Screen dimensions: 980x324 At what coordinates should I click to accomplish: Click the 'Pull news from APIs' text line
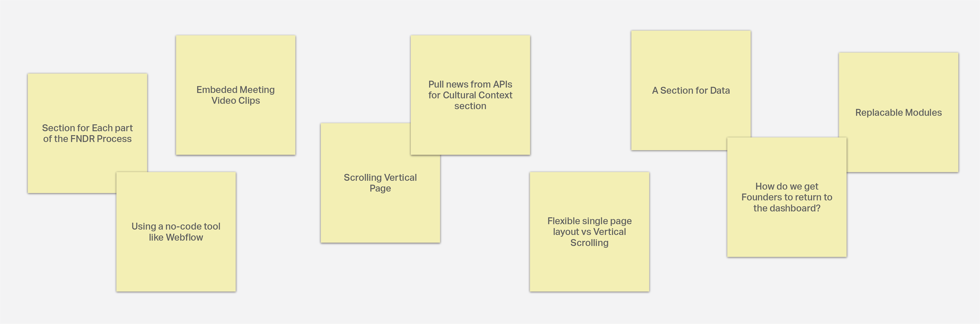(x=470, y=84)
